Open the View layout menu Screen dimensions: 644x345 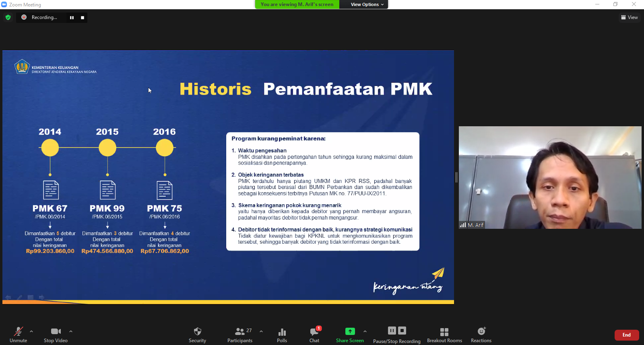[x=629, y=17]
